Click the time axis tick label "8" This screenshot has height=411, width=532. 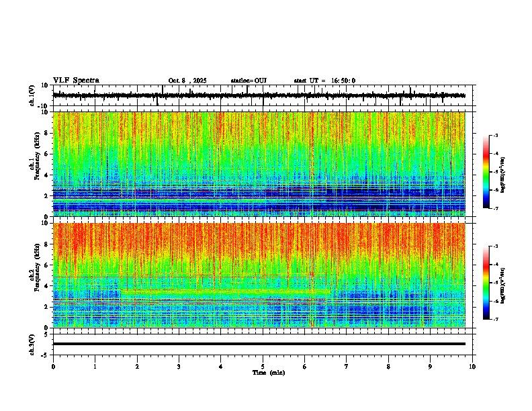tap(388, 367)
